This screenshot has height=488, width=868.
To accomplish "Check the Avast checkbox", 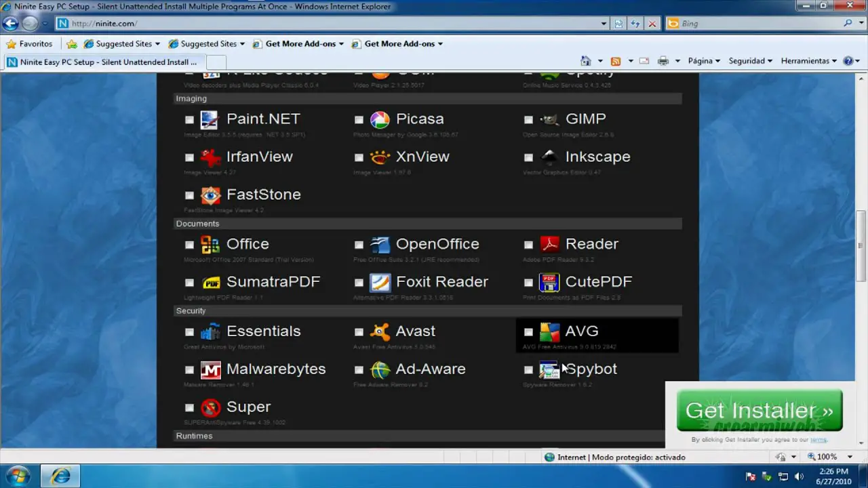I will point(359,332).
